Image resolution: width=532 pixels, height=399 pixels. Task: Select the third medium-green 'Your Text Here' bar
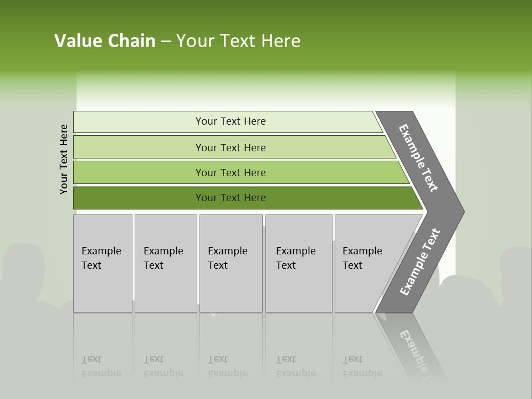(x=241, y=172)
